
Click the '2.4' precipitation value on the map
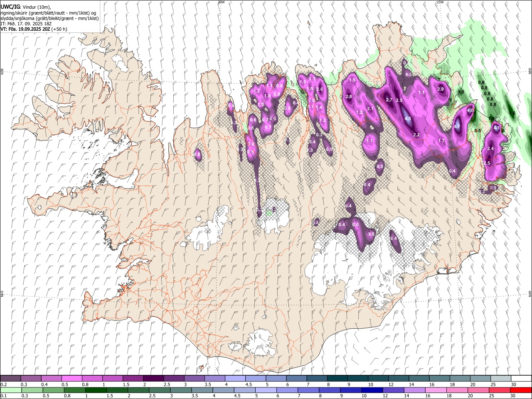point(490,149)
